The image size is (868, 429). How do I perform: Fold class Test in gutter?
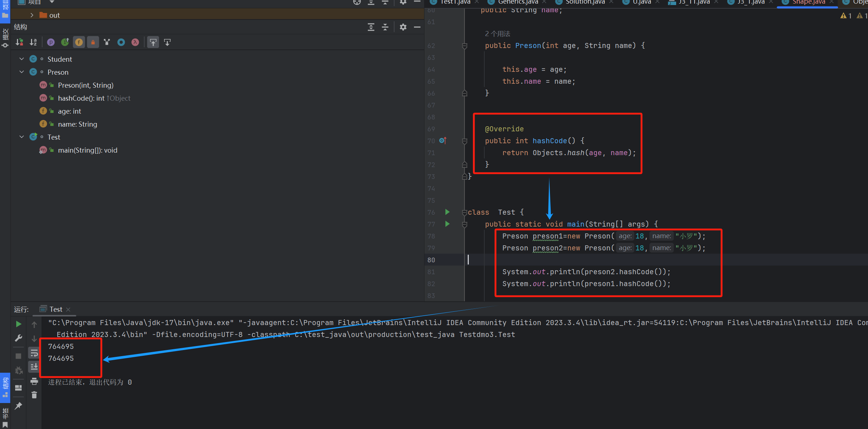click(x=464, y=213)
